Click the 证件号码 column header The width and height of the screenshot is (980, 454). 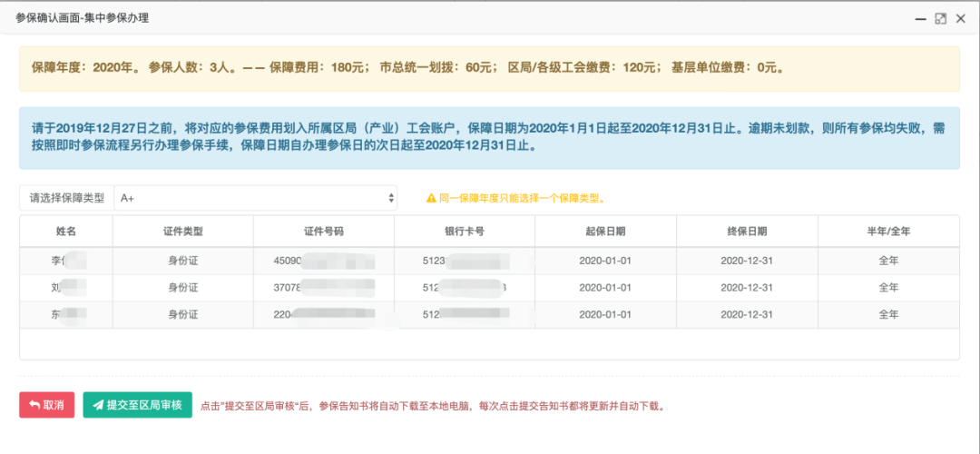pyautogui.click(x=324, y=232)
